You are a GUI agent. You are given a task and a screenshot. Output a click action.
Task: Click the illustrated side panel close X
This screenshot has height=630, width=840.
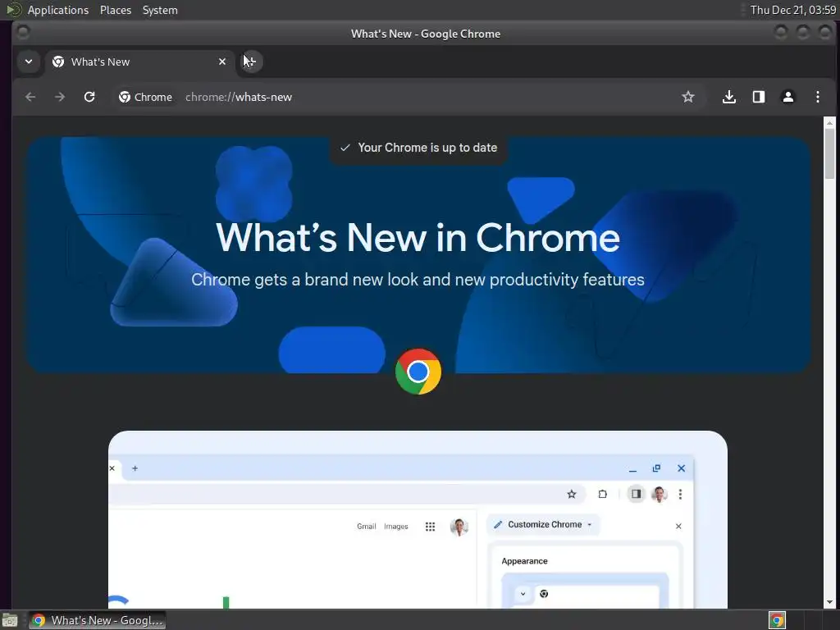click(x=678, y=526)
